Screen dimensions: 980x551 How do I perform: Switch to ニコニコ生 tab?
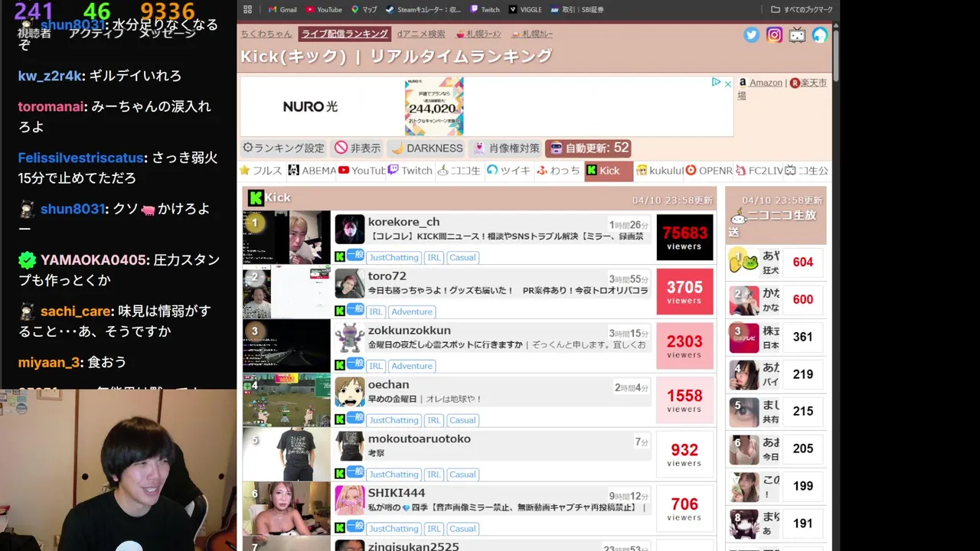coord(459,171)
